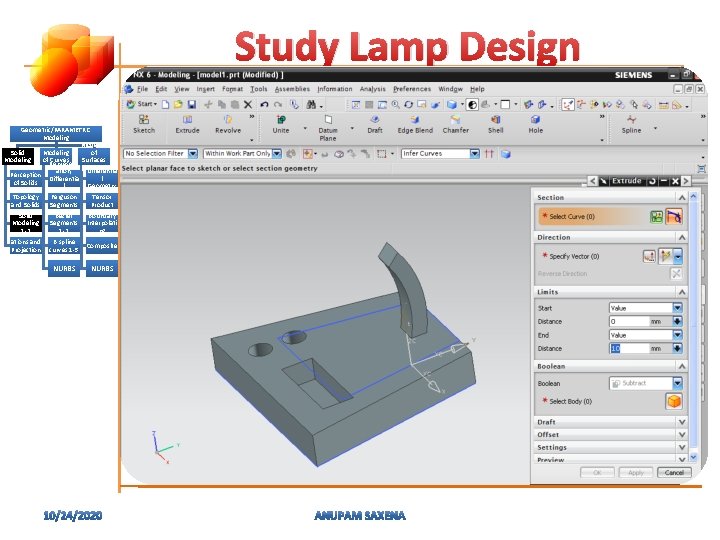Pick the Spline curve tool

(631, 124)
